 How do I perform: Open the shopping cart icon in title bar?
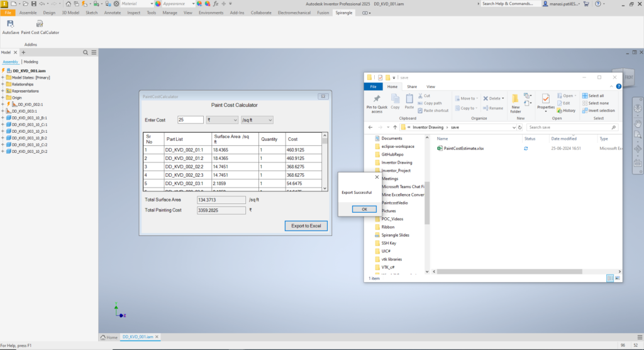coord(587,4)
